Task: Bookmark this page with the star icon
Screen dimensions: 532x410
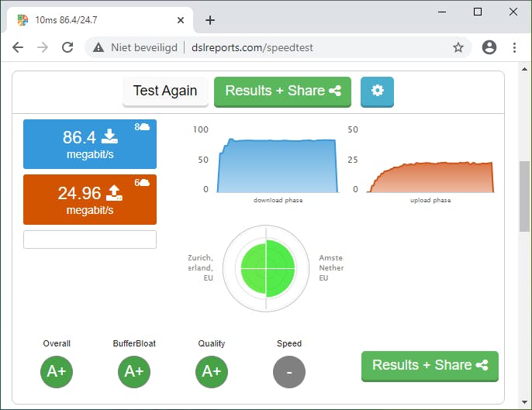Action: coord(458,47)
